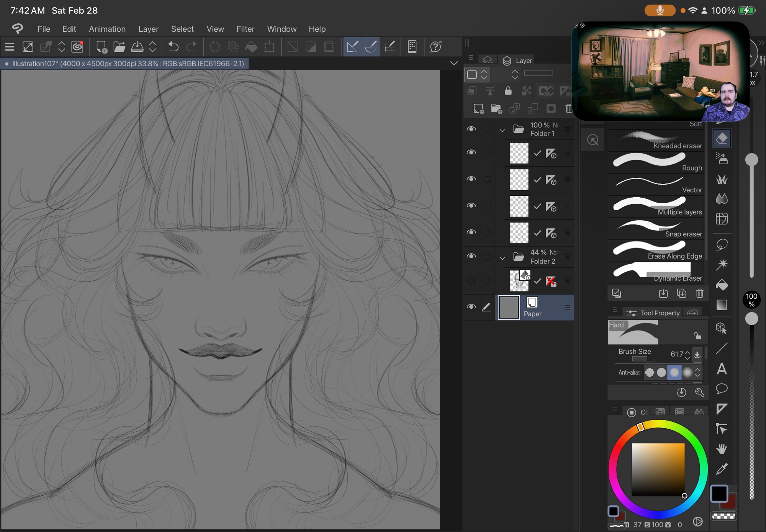Image resolution: width=766 pixels, height=532 pixels.
Task: Expand canvas tab dropdown chevron
Action: pyautogui.click(x=454, y=63)
